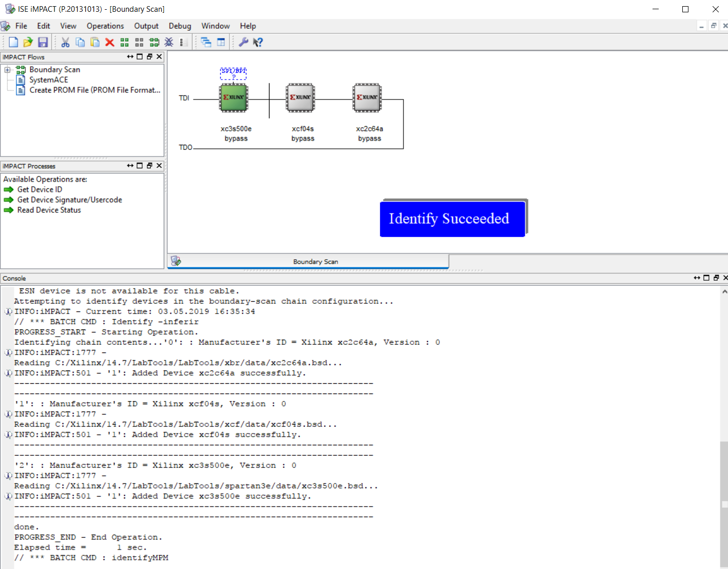
Task: Open preferences via wrench icon
Action: [x=243, y=42]
